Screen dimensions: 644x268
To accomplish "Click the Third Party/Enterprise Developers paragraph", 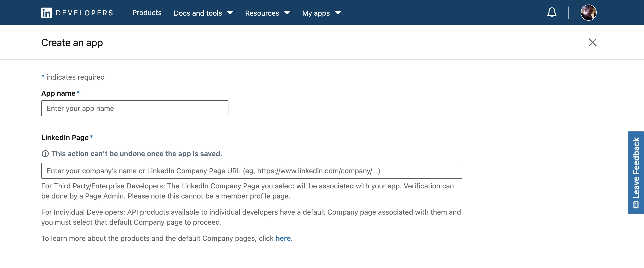I will click(x=248, y=191).
